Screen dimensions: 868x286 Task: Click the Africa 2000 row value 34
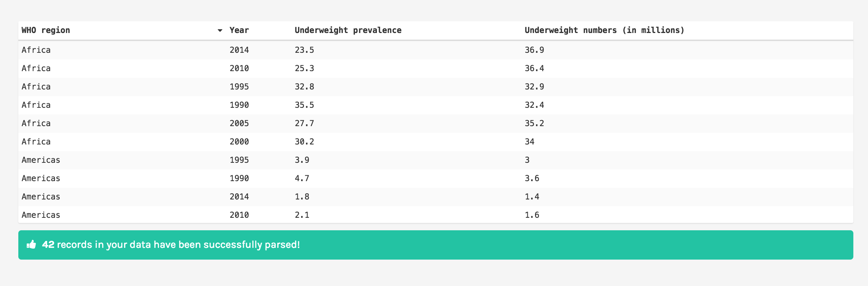click(x=529, y=142)
